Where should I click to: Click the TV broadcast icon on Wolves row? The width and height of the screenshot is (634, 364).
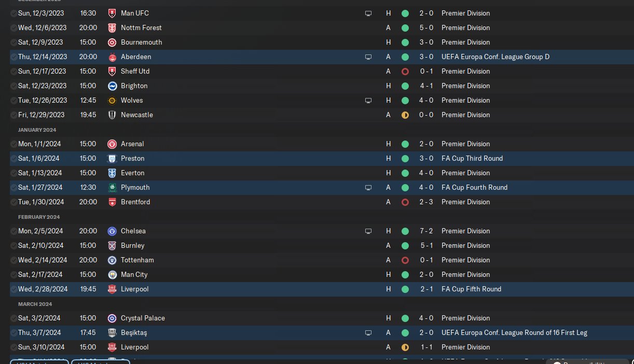368,100
